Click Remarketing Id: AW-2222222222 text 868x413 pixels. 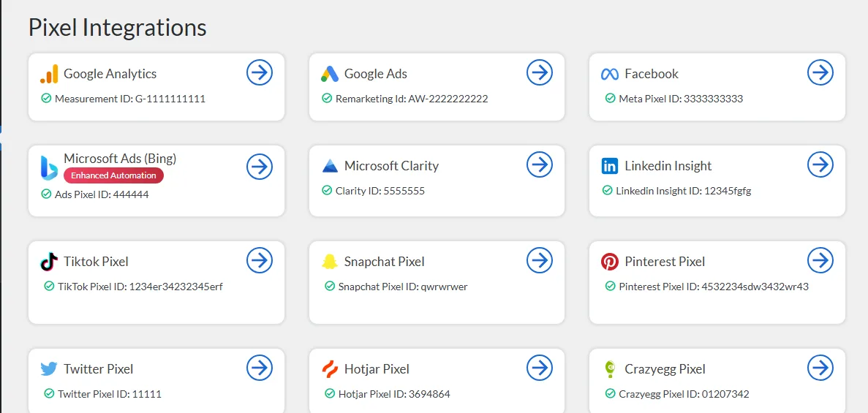click(412, 99)
